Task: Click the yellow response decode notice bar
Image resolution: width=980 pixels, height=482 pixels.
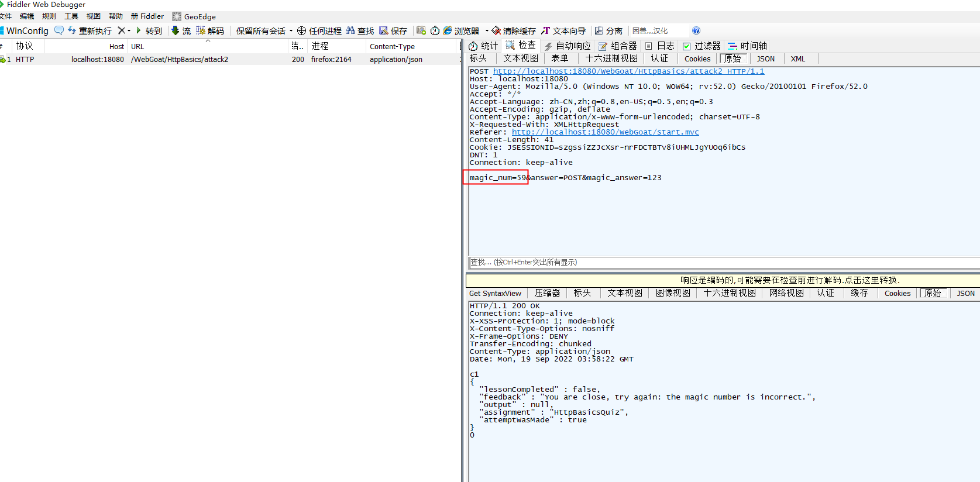Action: tap(723, 280)
